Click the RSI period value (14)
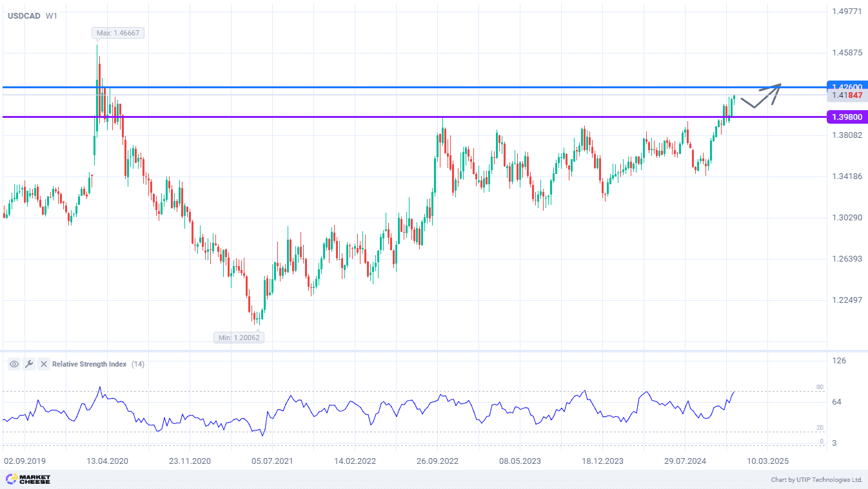The width and height of the screenshot is (868, 489). [138, 364]
